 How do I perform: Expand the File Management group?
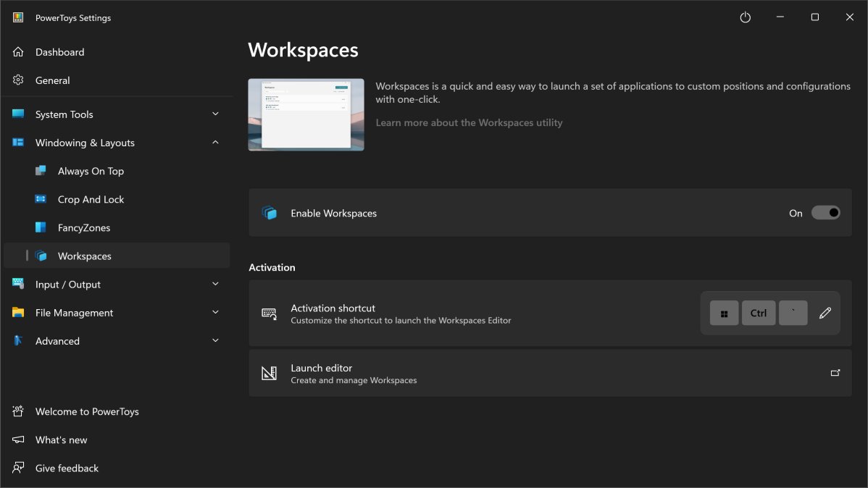[215, 313]
